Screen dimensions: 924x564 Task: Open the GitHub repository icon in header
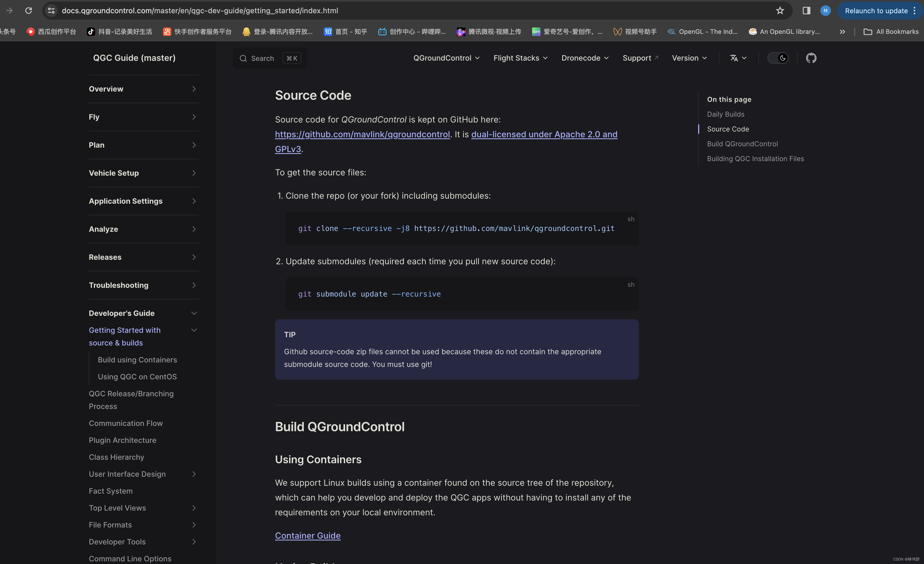pos(811,58)
